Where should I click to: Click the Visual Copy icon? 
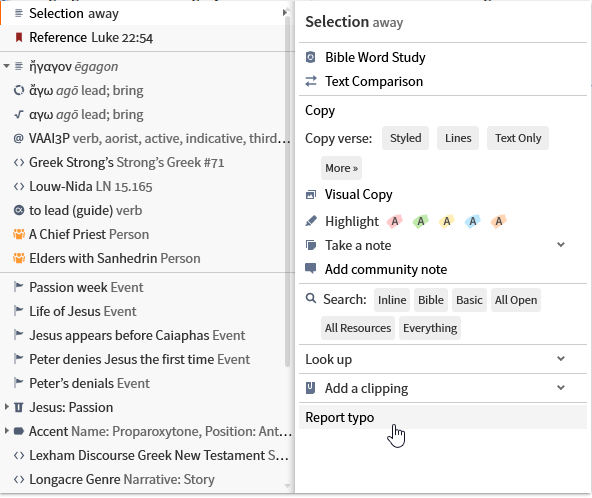click(x=310, y=194)
